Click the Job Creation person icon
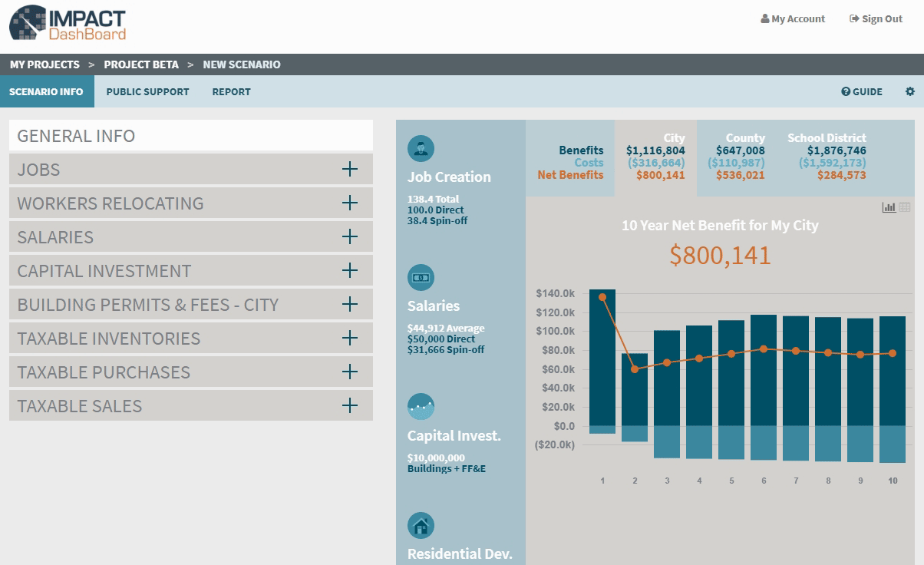 421,148
